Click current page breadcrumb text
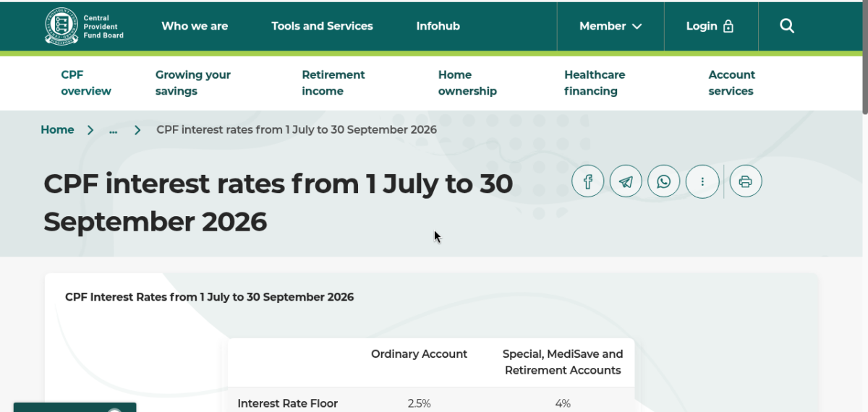Viewport: 868px width, 412px height. pos(297,130)
